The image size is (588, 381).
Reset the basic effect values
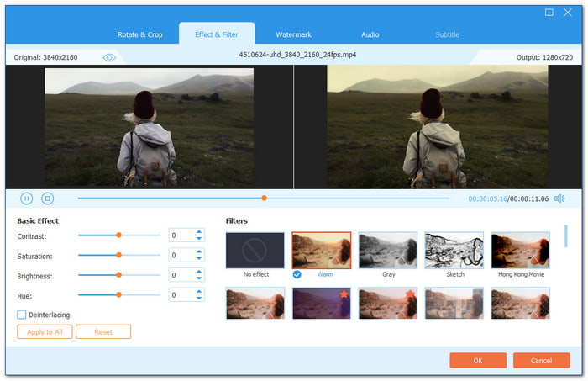[103, 332]
